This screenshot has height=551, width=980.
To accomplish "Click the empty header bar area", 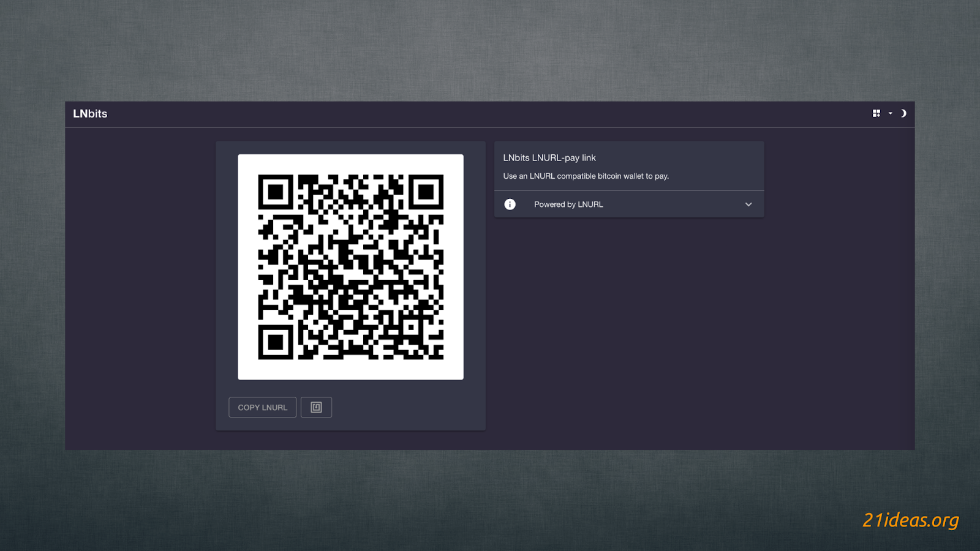I will [x=490, y=114].
